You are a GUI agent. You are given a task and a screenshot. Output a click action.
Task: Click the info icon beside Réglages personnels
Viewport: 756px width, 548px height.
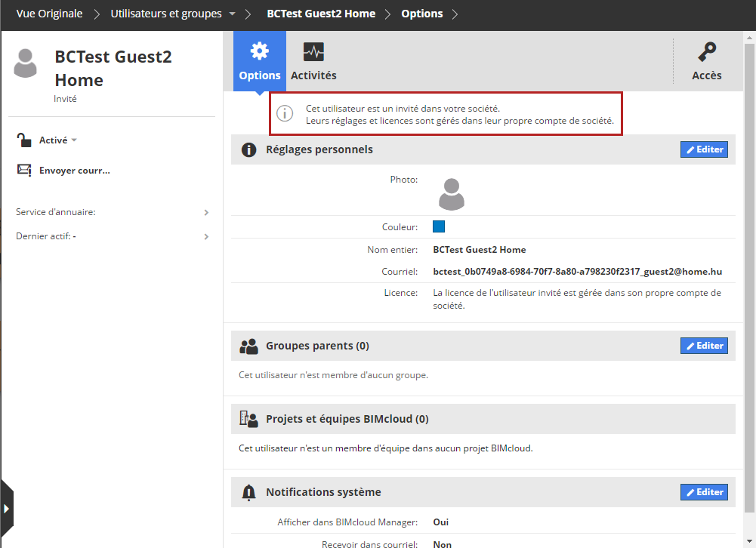(x=248, y=149)
